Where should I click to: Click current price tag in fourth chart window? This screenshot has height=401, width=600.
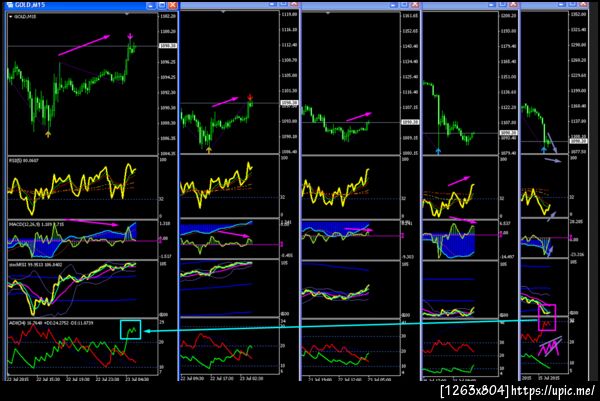click(x=509, y=133)
